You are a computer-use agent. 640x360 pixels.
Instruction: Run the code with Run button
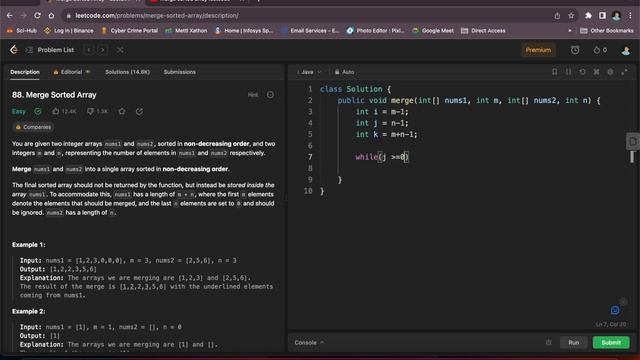coord(573,342)
